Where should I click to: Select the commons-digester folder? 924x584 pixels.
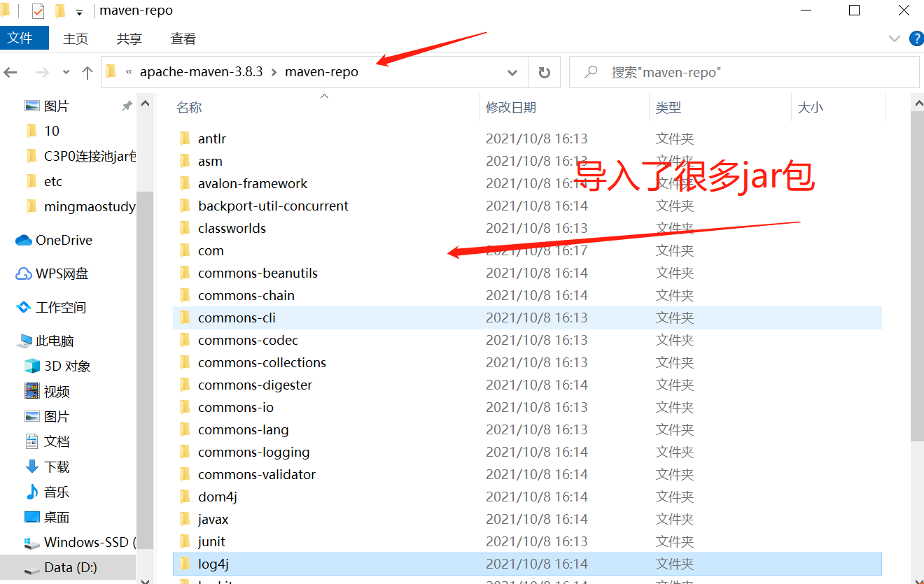pyautogui.click(x=527, y=385)
